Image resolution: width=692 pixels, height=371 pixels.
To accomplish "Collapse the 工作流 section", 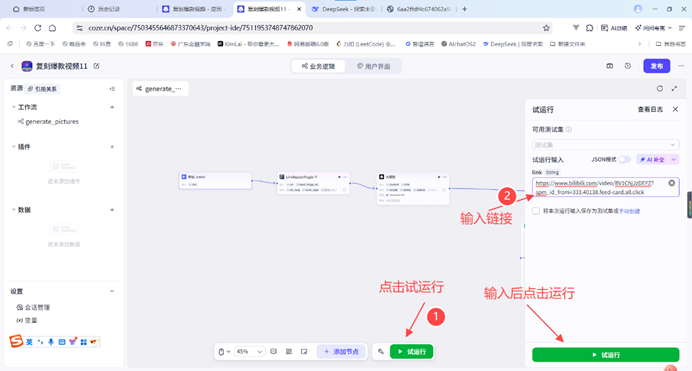I will (13, 107).
